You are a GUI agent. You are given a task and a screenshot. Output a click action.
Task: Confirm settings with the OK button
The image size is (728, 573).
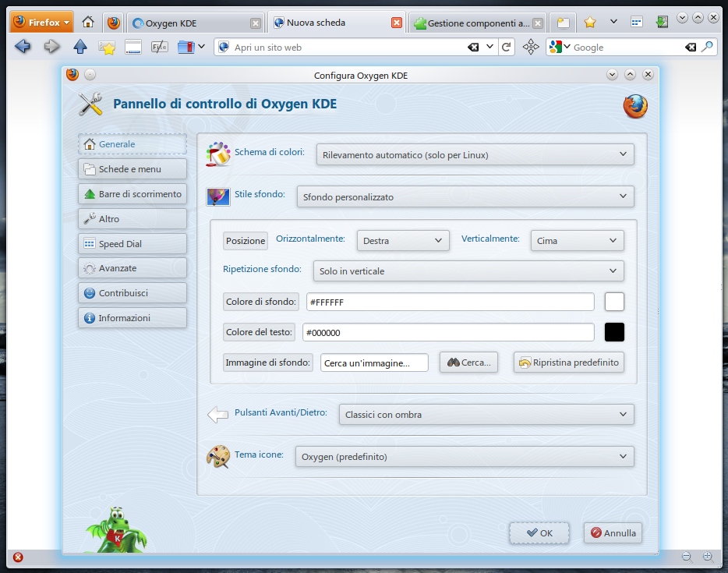(x=539, y=533)
